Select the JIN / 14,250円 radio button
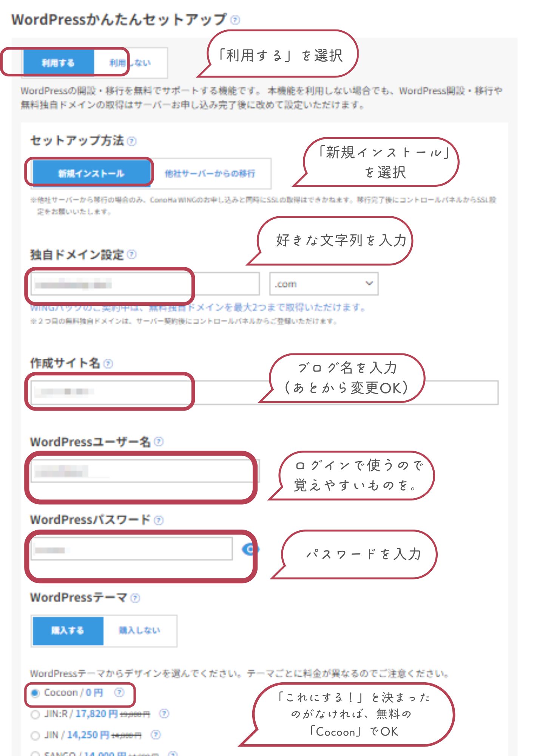 click(x=35, y=736)
